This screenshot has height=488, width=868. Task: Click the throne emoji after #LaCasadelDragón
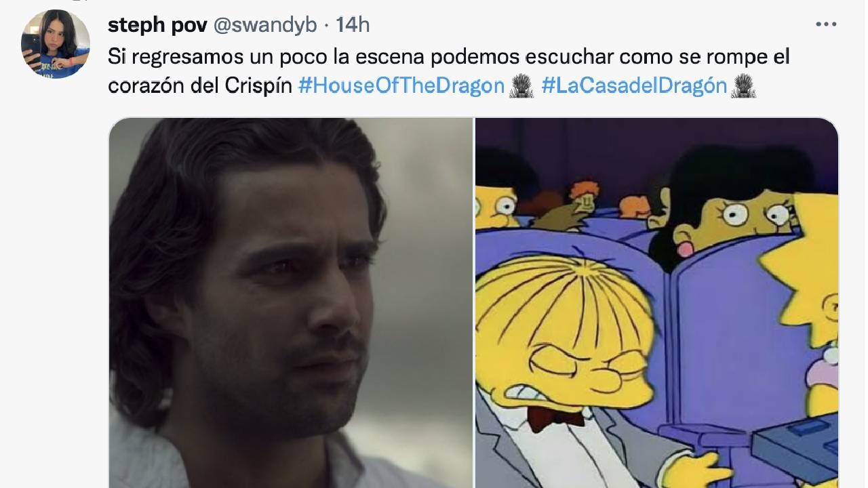coord(744,87)
